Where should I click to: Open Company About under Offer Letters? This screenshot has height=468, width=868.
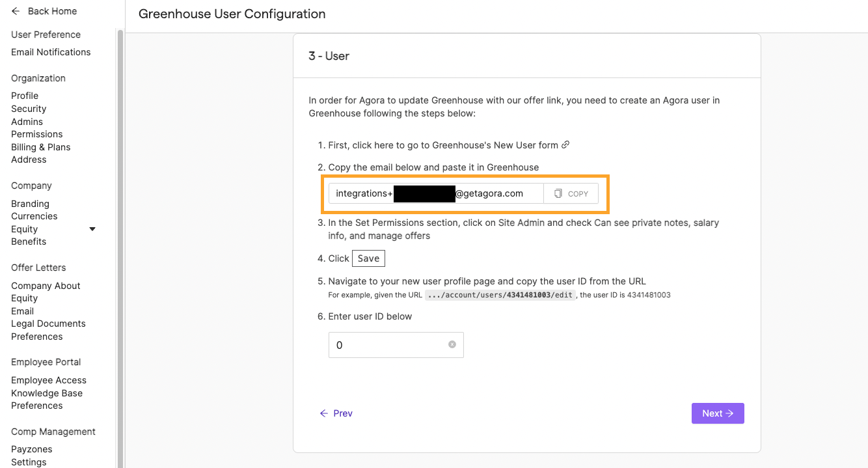tap(46, 286)
